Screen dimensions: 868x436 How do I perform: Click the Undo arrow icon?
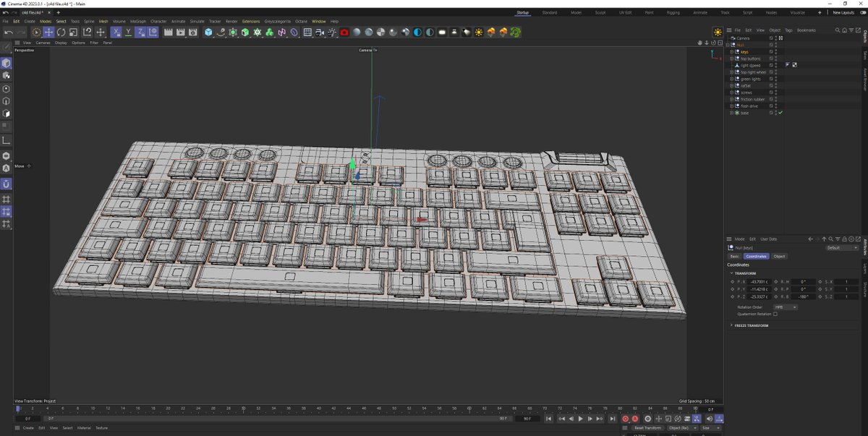tap(9, 33)
